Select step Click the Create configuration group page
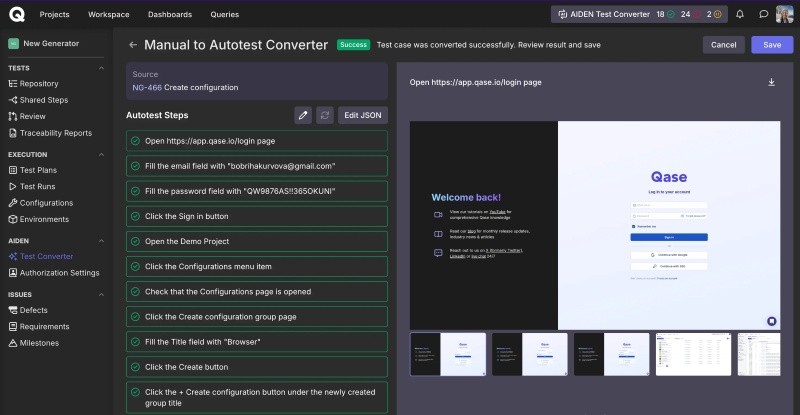The height and width of the screenshot is (415, 800). [x=257, y=316]
